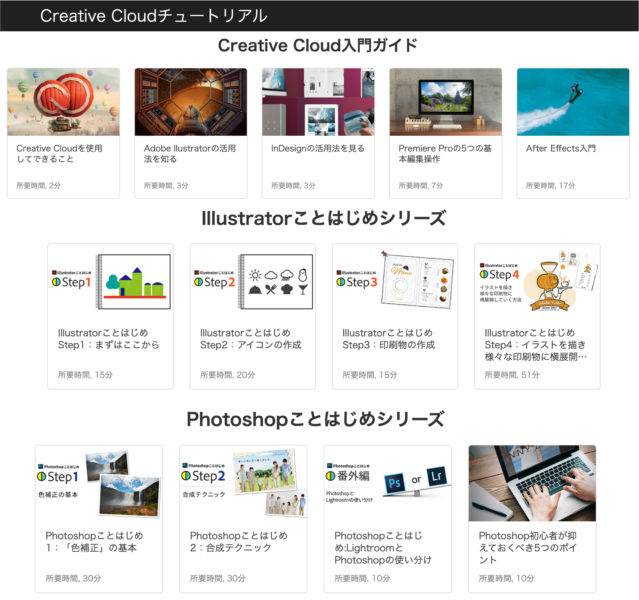
Task: Click 'Illustratorことはじめ Step1：まずはここから' title
Action: coord(108,339)
